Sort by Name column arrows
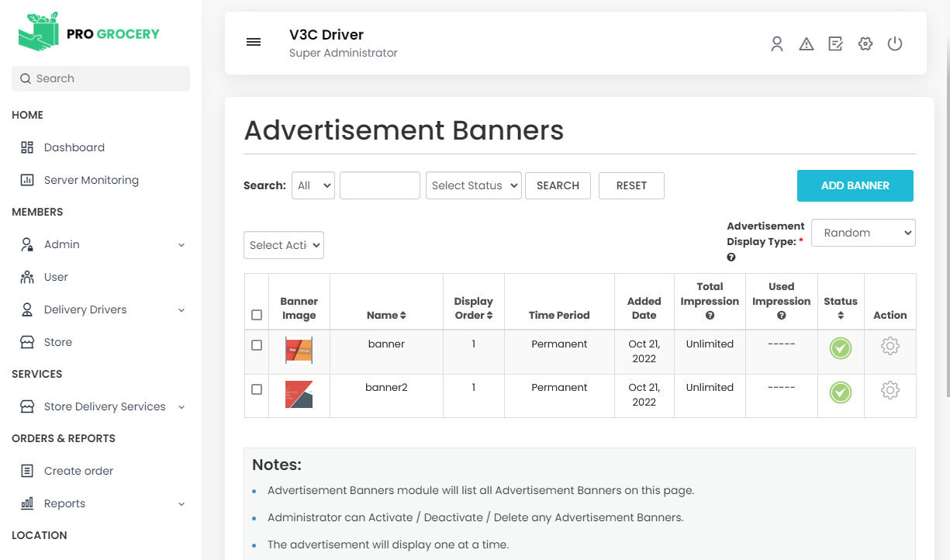 pos(403,316)
